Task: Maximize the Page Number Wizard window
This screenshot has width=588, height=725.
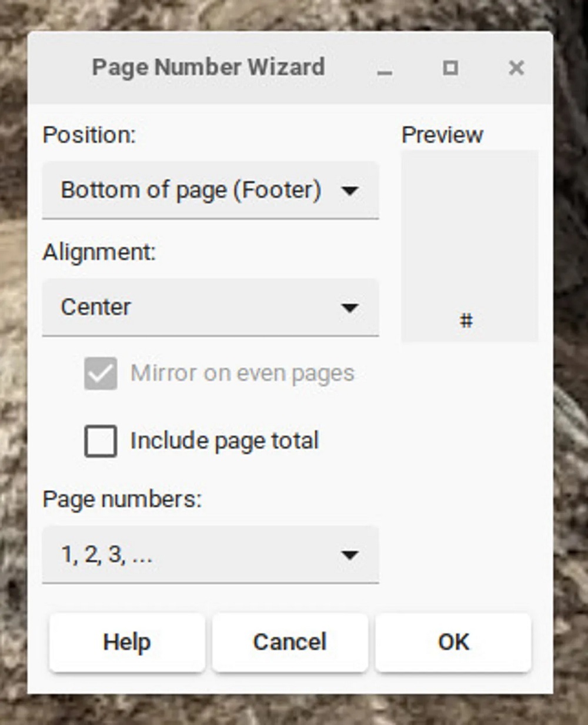Action: coord(450,68)
